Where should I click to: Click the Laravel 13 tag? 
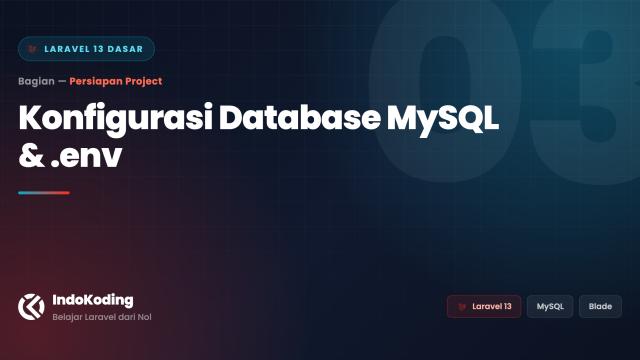(x=484, y=307)
